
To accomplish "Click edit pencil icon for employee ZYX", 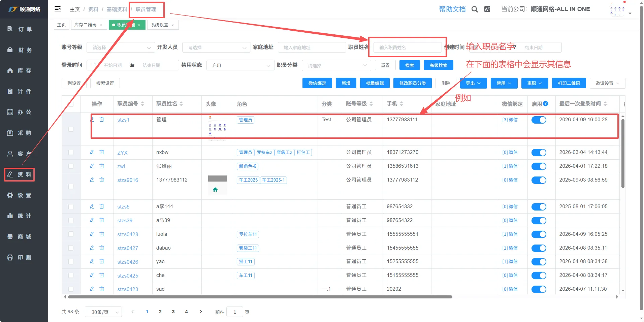I will coord(92,152).
